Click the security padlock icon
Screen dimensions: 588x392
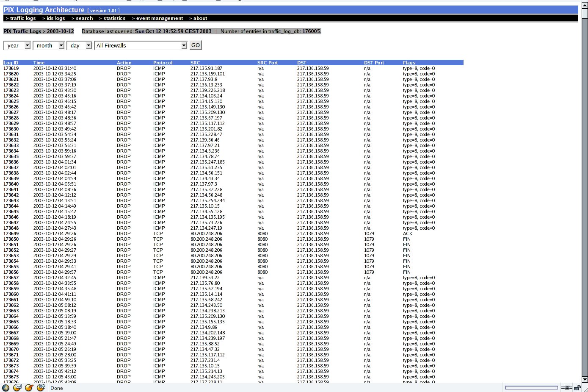click(x=577, y=388)
